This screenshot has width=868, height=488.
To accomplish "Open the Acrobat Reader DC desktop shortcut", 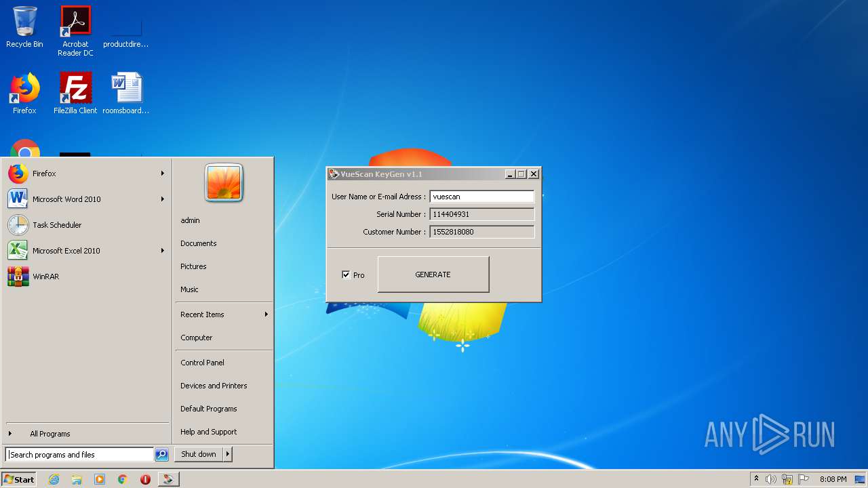I will 75,31.
